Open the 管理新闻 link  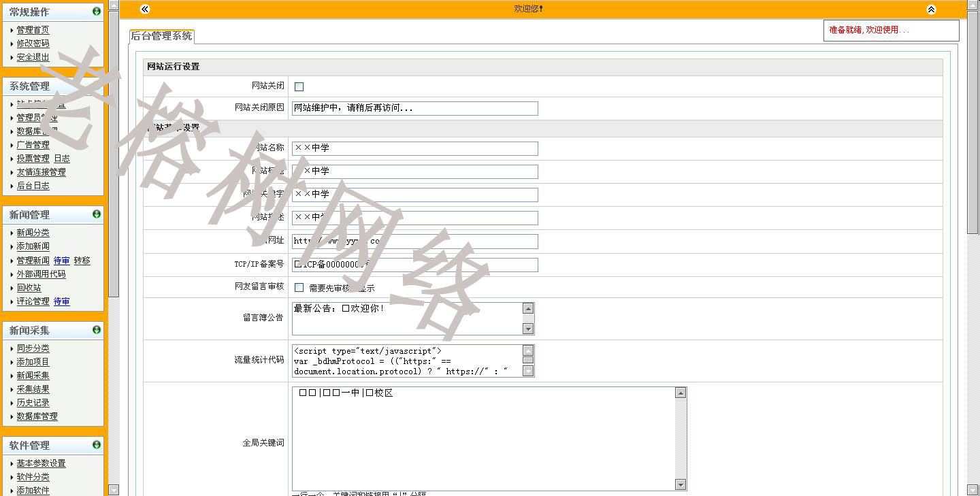(33, 261)
